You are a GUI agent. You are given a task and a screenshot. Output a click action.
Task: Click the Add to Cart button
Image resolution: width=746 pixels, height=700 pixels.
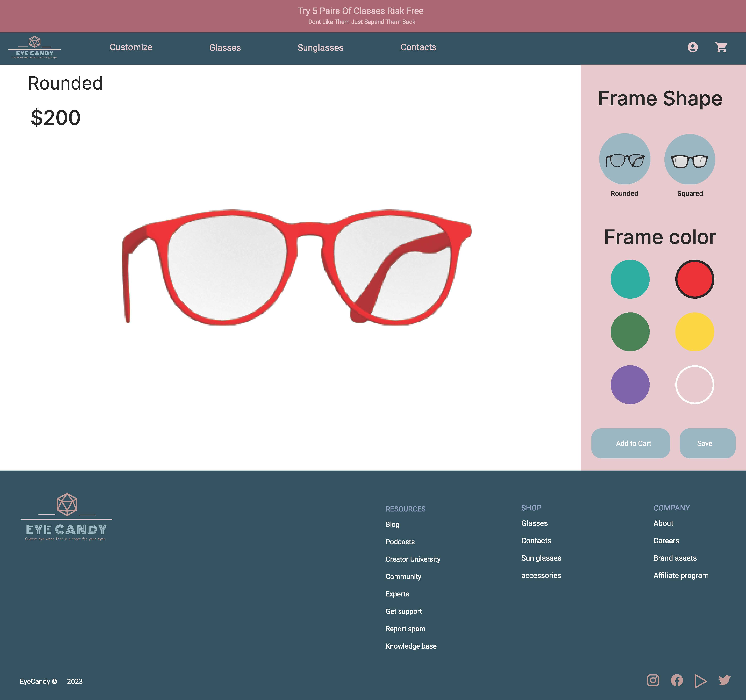point(630,443)
